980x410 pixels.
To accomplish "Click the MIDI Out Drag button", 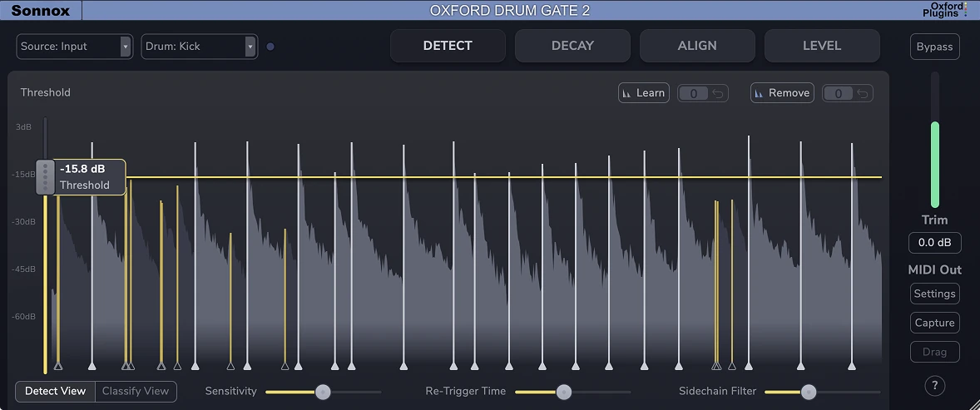I will [x=934, y=352].
